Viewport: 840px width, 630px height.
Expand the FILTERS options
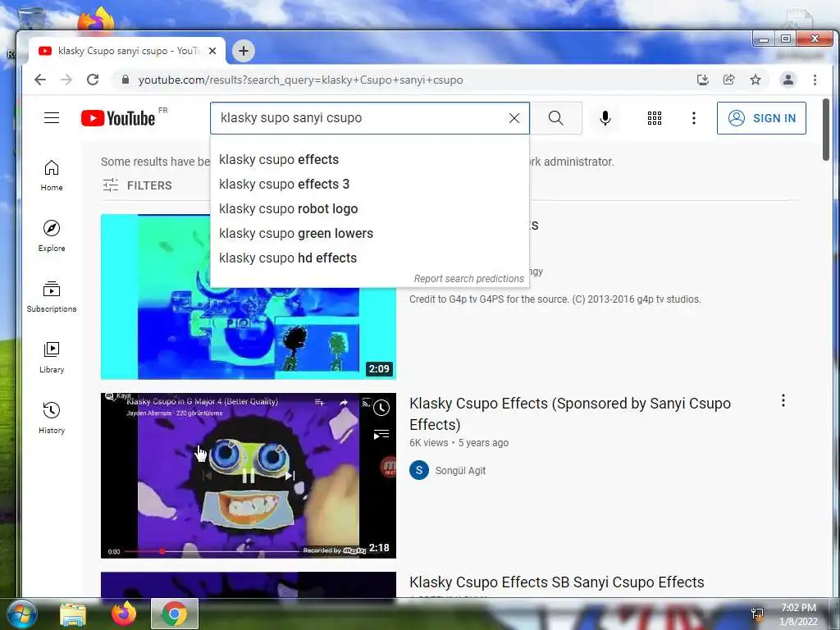pos(138,185)
